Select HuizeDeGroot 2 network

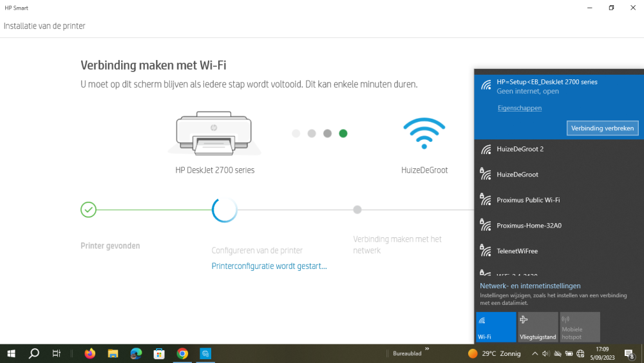(x=558, y=149)
